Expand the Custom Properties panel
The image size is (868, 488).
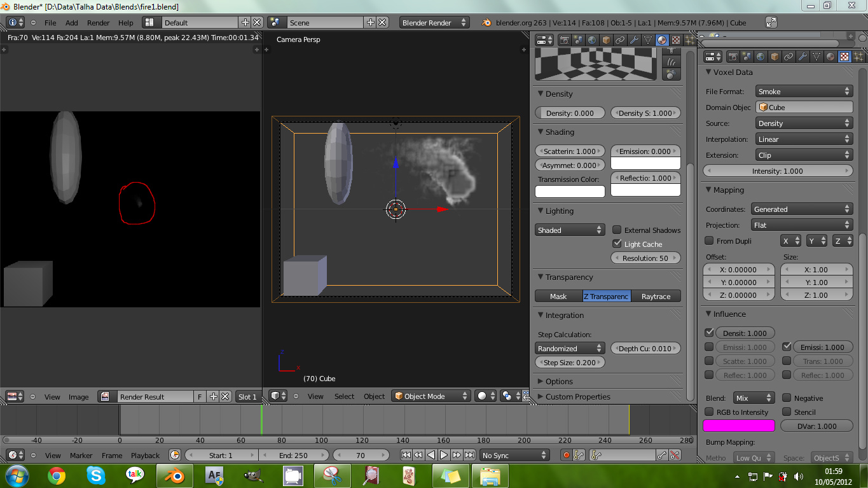click(577, 396)
